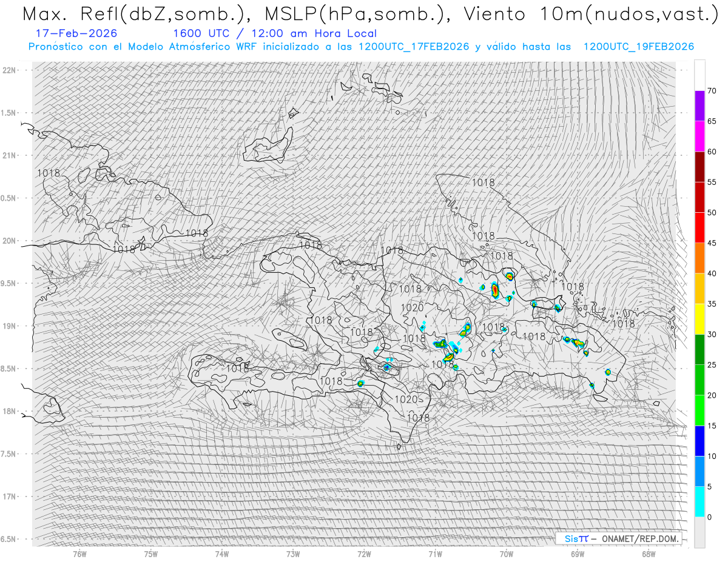Click the "19N" latitude label

click(9, 326)
